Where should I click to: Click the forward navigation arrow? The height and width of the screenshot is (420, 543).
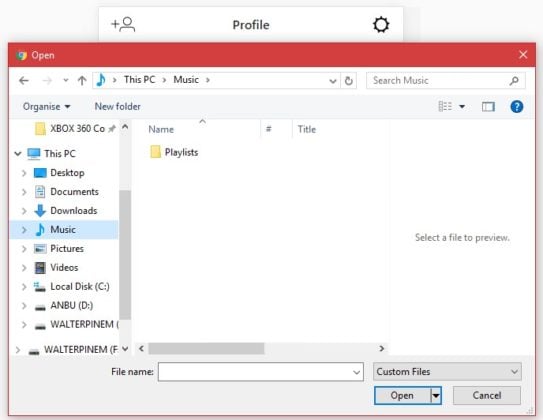pos(47,81)
